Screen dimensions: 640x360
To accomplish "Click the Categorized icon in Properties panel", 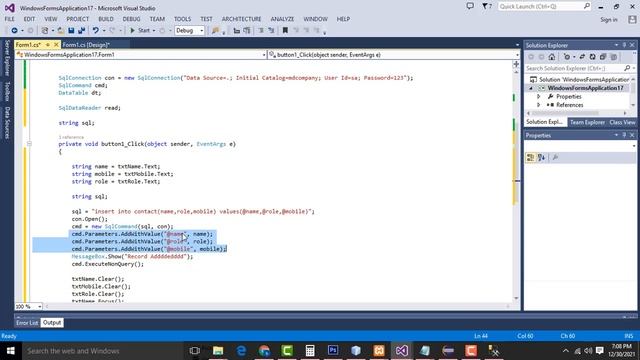I will click(x=530, y=158).
